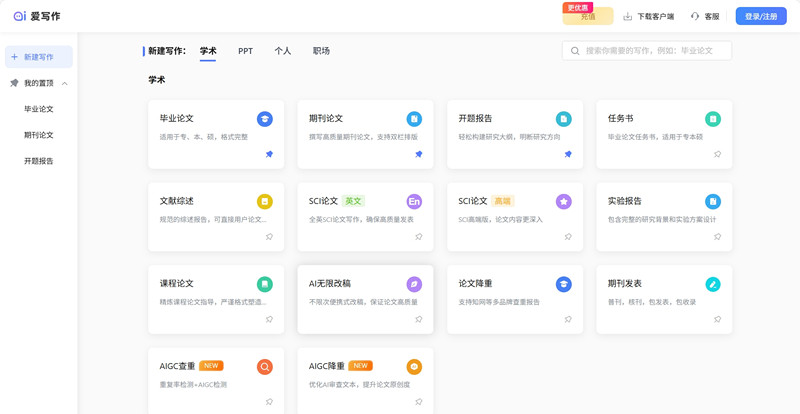Pin the SCI论文 英文 card
This screenshot has height=414, width=800.
click(x=419, y=237)
